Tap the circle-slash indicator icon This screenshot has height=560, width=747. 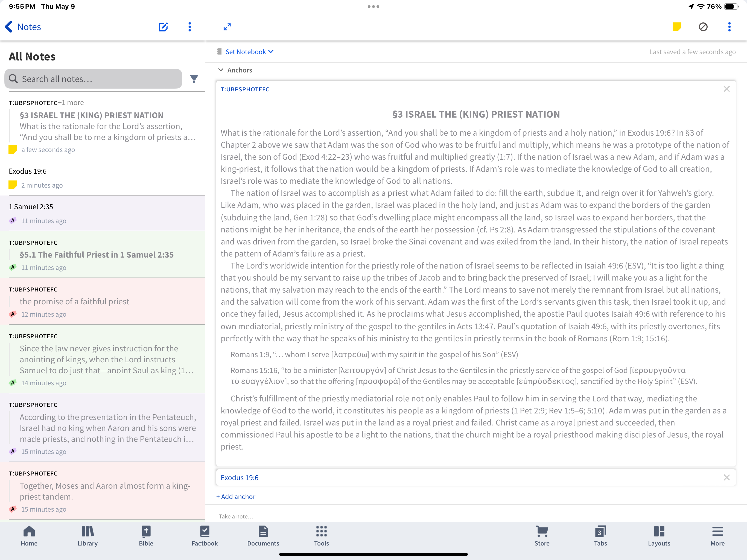click(x=703, y=27)
